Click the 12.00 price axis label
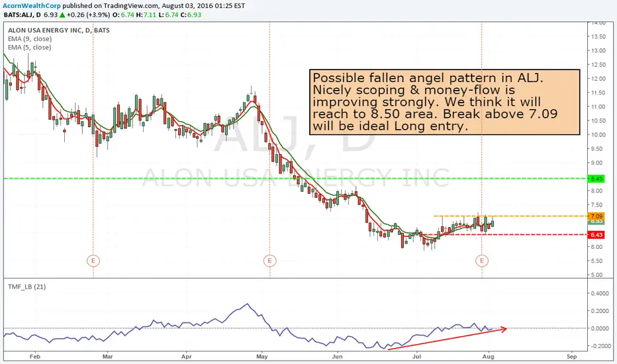Screen dimensions: 617x364 tap(598, 79)
